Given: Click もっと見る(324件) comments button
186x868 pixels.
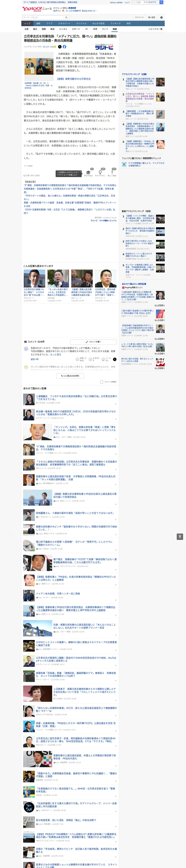Looking at the screenshot, I should 70,376.
